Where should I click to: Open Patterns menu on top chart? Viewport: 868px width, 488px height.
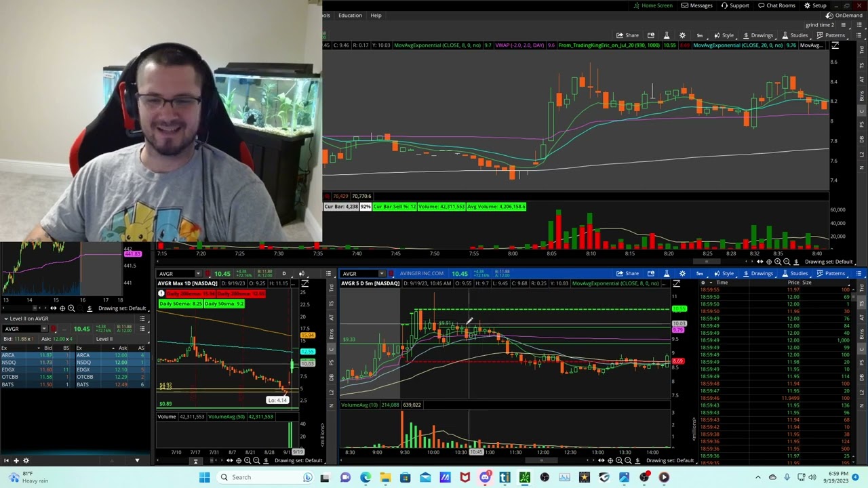click(x=831, y=35)
